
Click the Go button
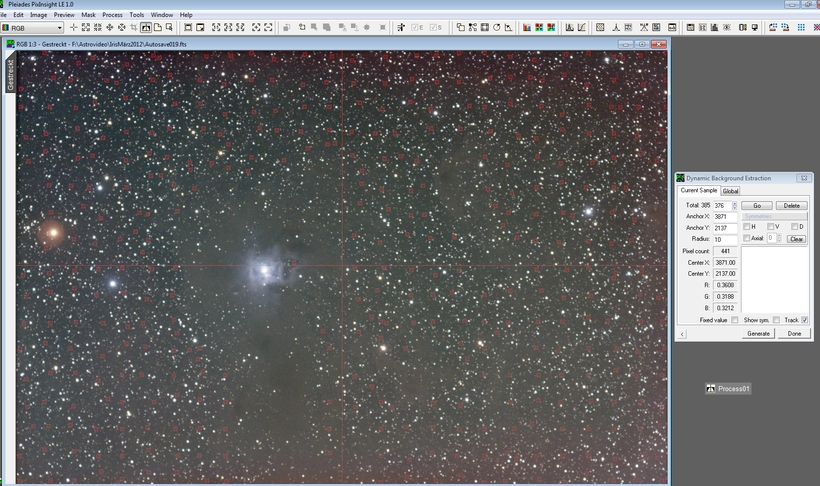757,206
